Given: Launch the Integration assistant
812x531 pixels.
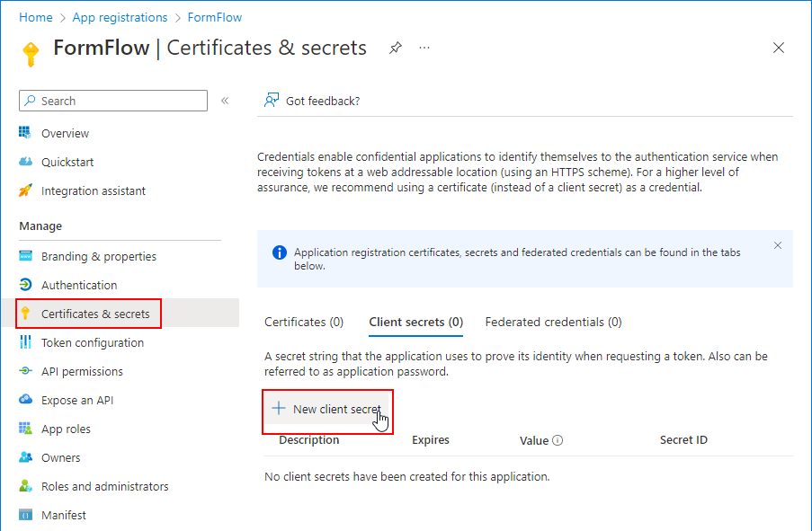Looking at the screenshot, I should coord(93,190).
